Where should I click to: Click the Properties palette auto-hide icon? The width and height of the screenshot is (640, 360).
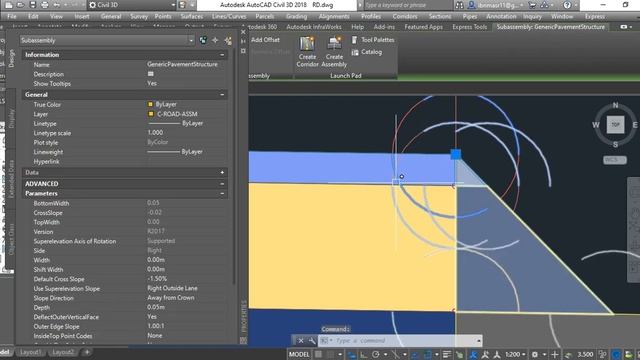(x=243, y=41)
